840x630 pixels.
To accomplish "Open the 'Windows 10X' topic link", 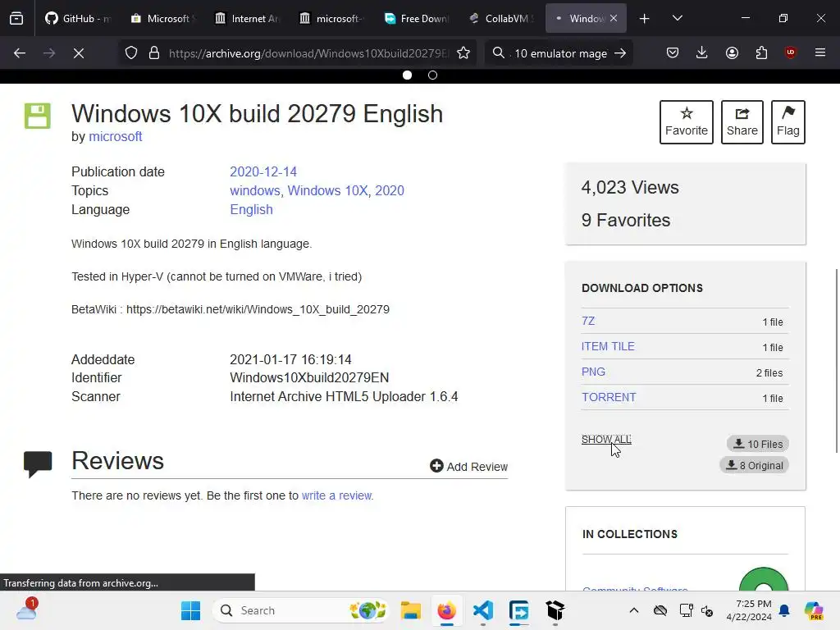I will tap(328, 190).
